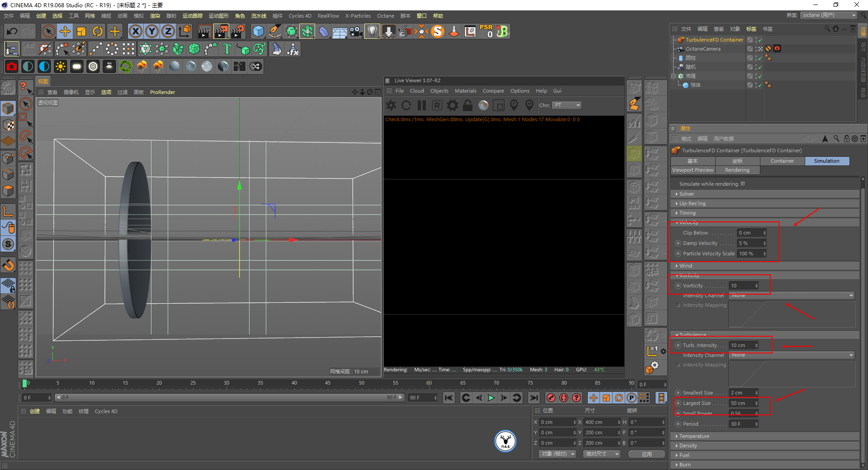Open the MoText tool icon
Viewport: 868px width, 470px height.
(227, 49)
